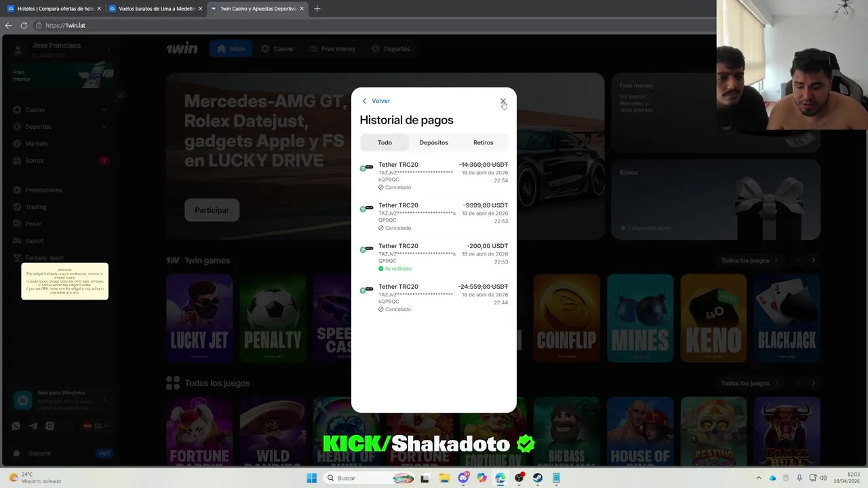The width and height of the screenshot is (868, 488).
Task: Select Inicio in the top navigation
Action: point(231,49)
